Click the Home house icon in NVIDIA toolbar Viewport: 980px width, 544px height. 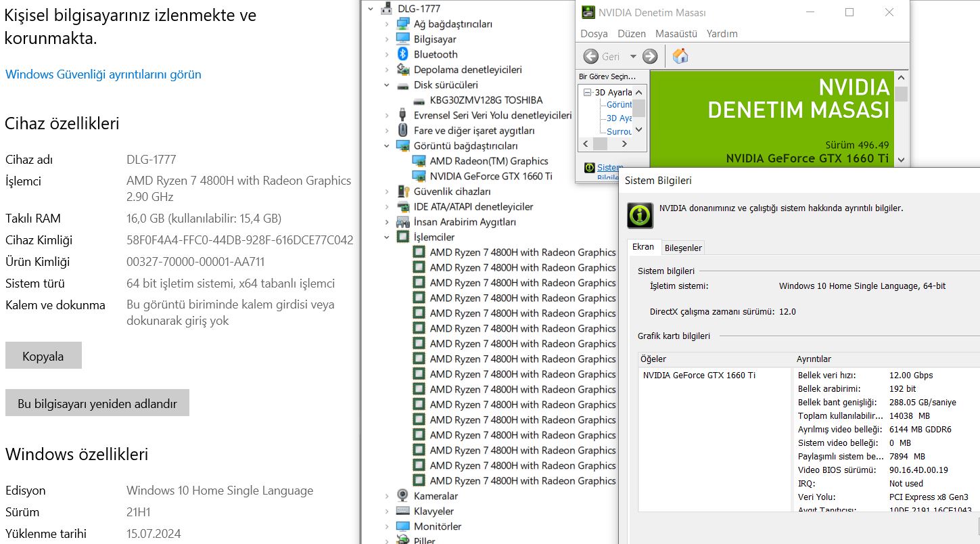pyautogui.click(x=680, y=56)
